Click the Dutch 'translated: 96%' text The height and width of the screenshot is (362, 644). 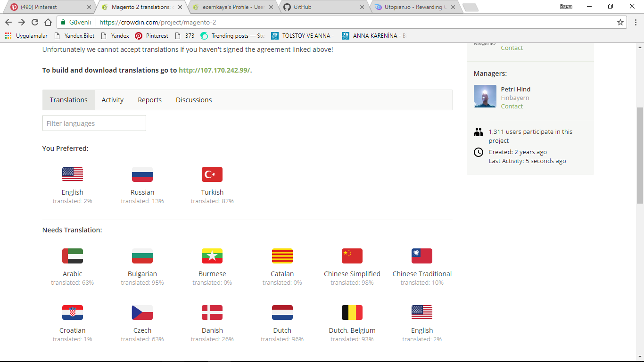(282, 339)
